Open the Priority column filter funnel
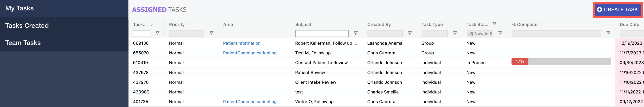Screen dimensions: 644x107 click(x=212, y=33)
